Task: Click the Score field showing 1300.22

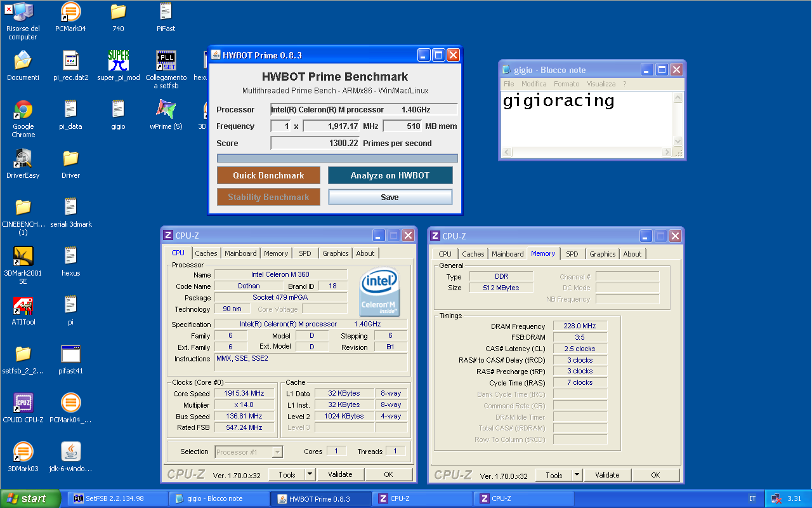Action: (x=315, y=143)
